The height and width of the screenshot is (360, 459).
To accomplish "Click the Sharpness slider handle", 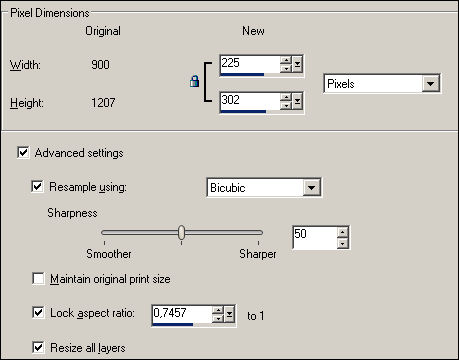I will (x=181, y=233).
